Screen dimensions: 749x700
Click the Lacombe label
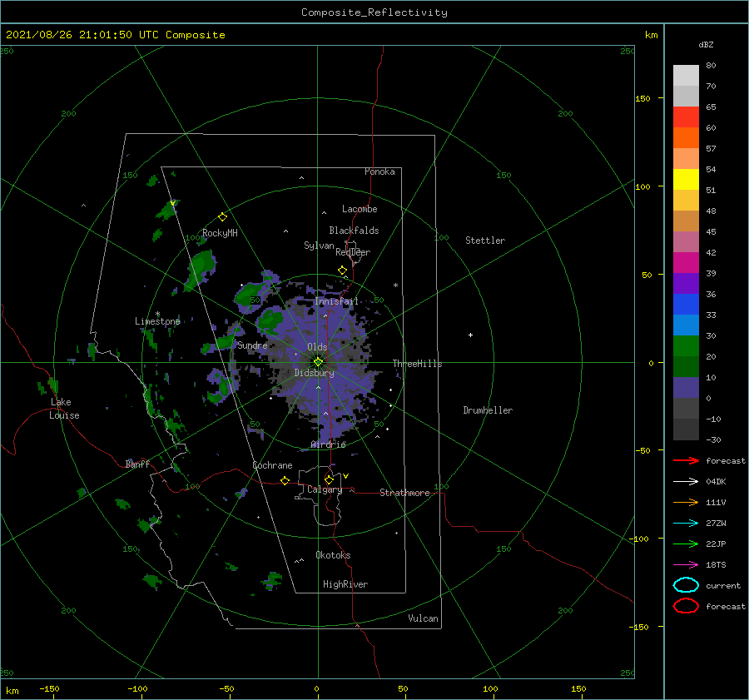(x=360, y=209)
